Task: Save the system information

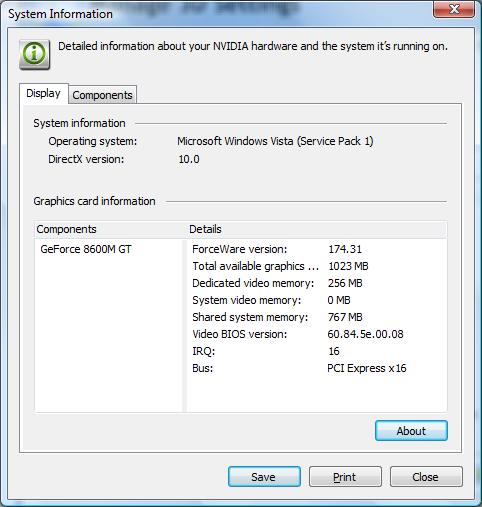Action: coord(264,477)
